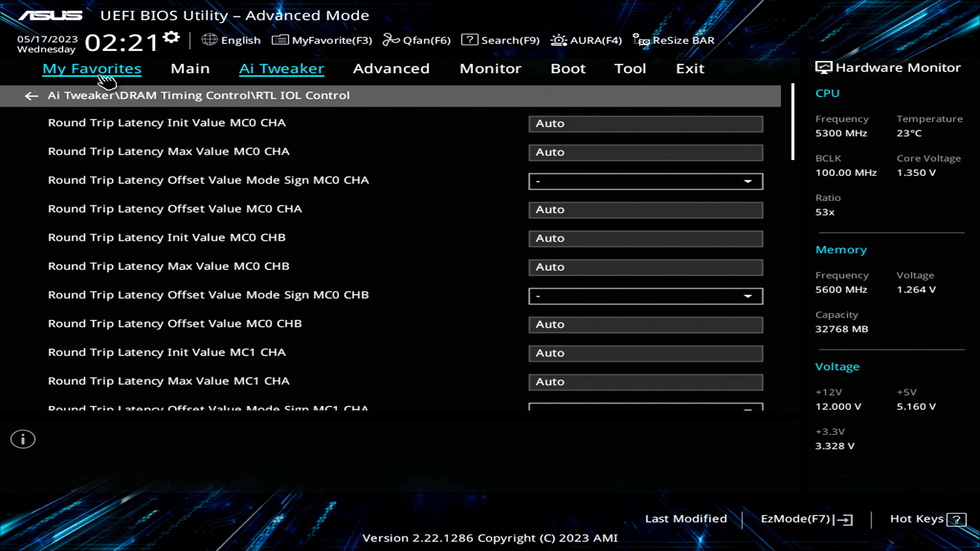Open the Offset Value Mode Sign MC0 CHB dropdown
This screenshot has height=551, width=980.
[x=645, y=296]
